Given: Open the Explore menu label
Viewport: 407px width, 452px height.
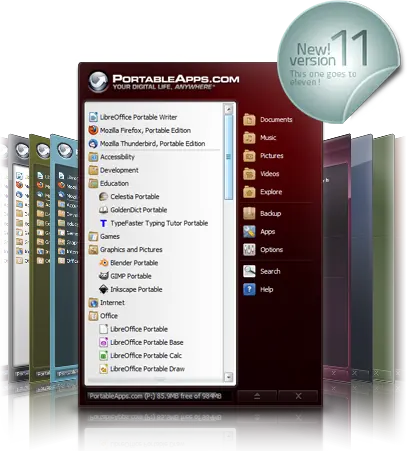Looking at the screenshot, I should (271, 192).
